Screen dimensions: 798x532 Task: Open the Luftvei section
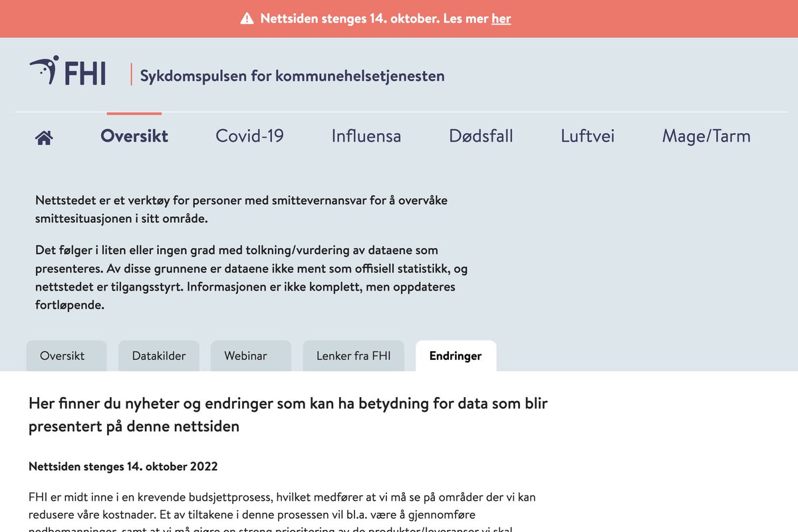(587, 136)
